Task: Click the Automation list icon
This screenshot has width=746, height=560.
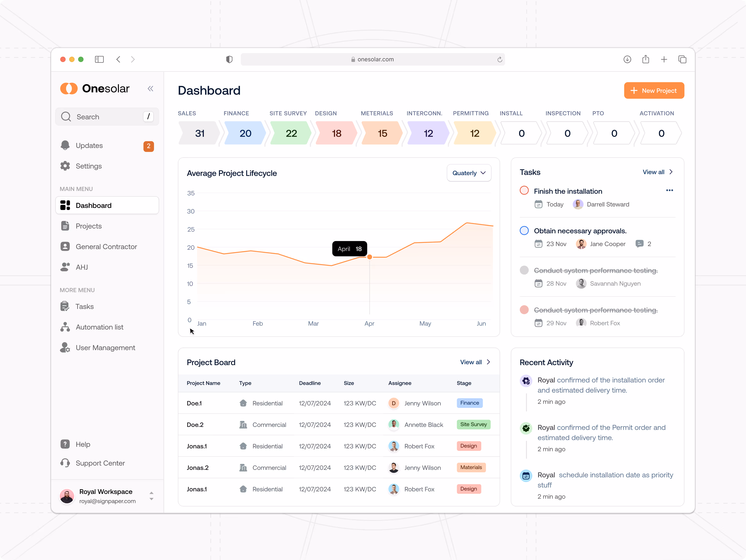Action: coord(65,327)
